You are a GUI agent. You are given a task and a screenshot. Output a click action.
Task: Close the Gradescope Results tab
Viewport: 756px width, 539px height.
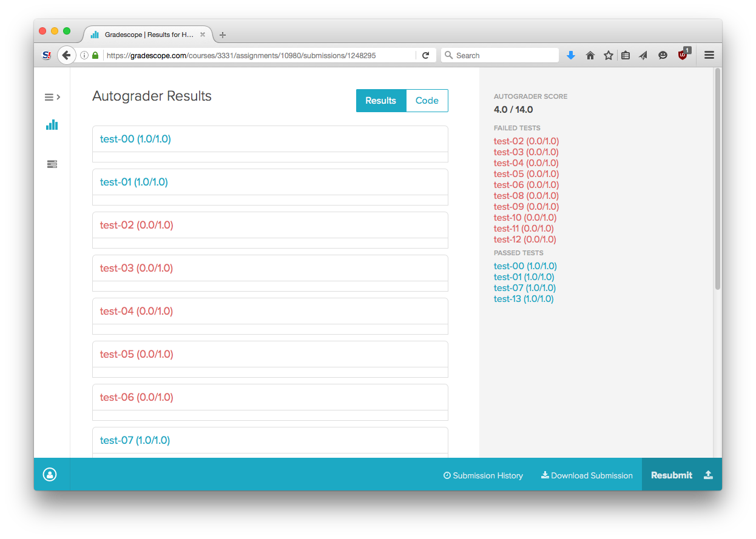[x=203, y=35]
